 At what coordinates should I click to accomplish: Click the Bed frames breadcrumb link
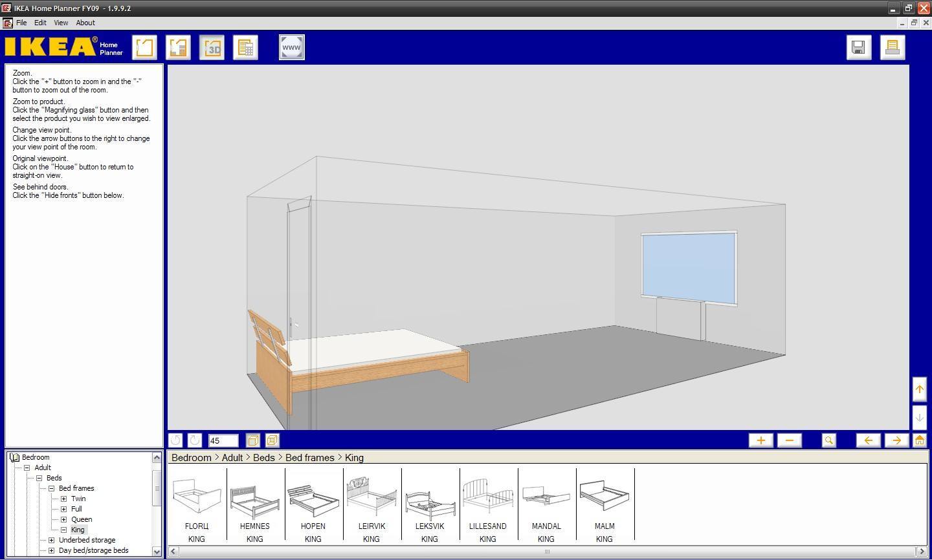tap(309, 457)
